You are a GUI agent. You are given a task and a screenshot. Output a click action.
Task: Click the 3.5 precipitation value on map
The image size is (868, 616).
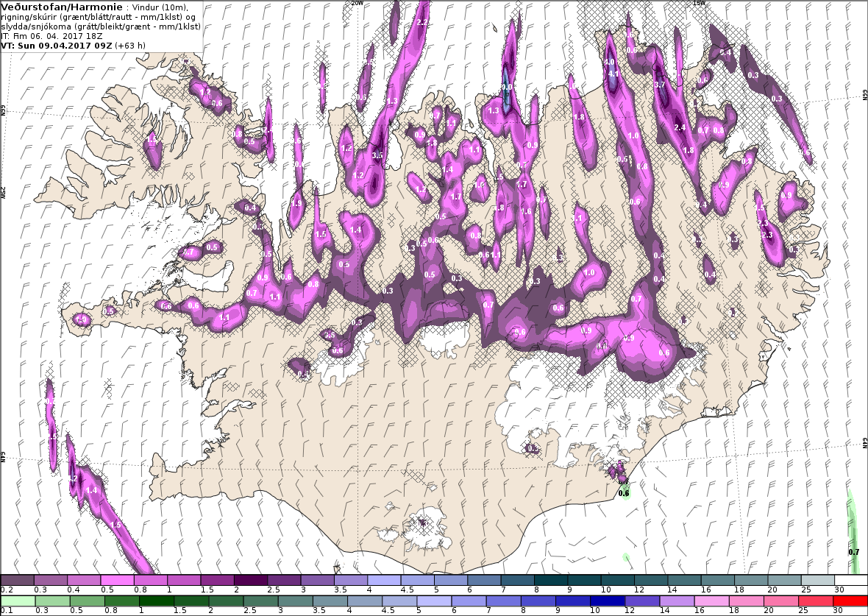click(x=377, y=156)
